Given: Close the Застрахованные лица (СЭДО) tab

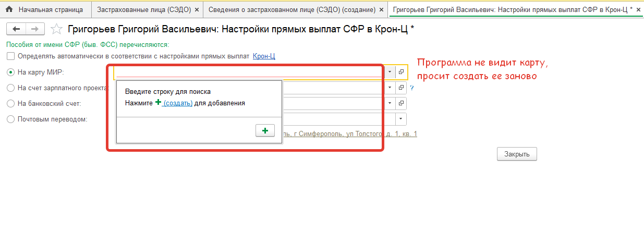Looking at the screenshot, I should 197,9.
